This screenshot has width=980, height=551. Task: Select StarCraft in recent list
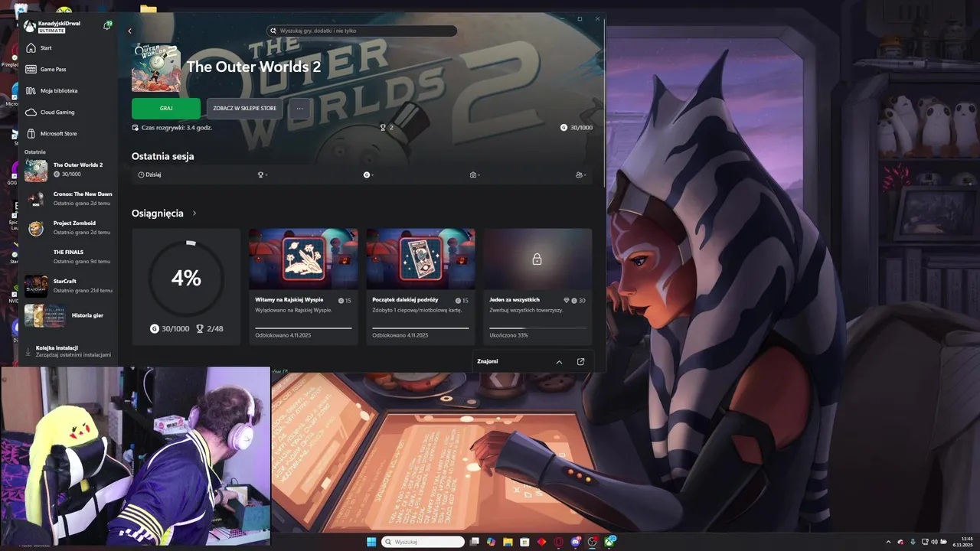point(68,285)
